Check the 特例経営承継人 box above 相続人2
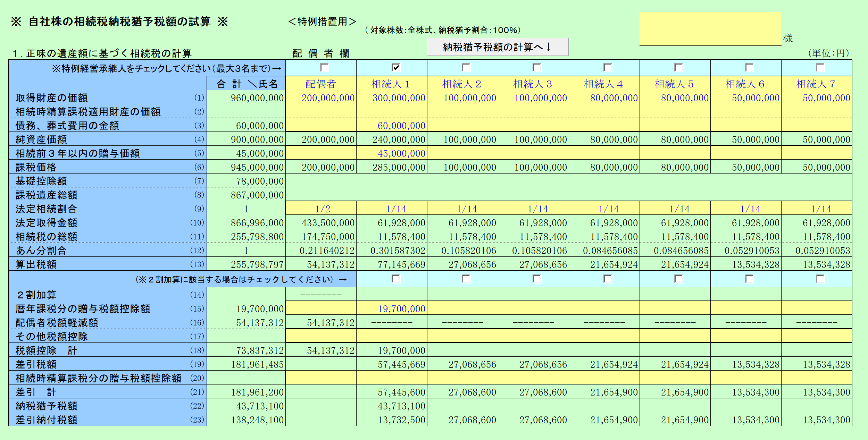The image size is (868, 440). coord(466,67)
